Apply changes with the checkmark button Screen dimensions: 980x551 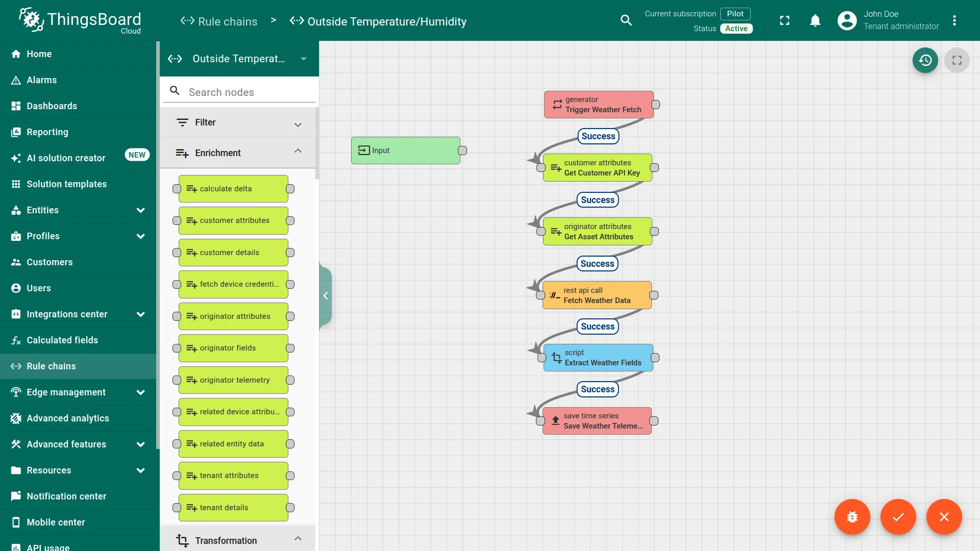(898, 517)
